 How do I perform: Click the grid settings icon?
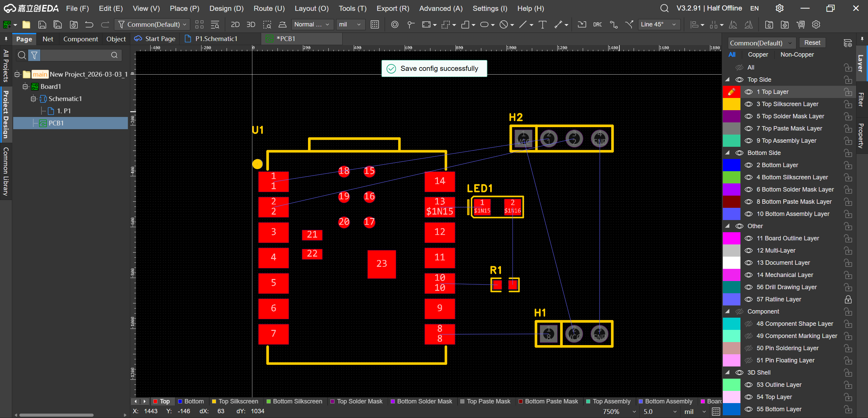pyautogui.click(x=374, y=24)
